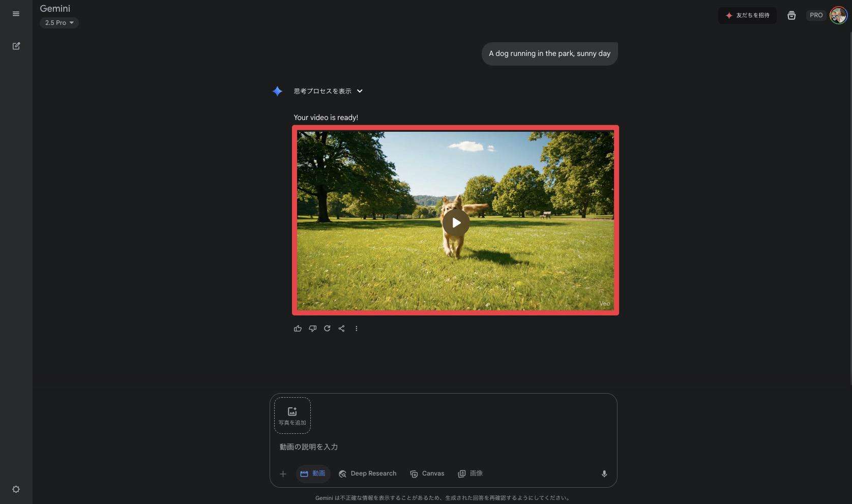
Task: Click the 'Your video is ready!' text
Action: click(x=326, y=117)
